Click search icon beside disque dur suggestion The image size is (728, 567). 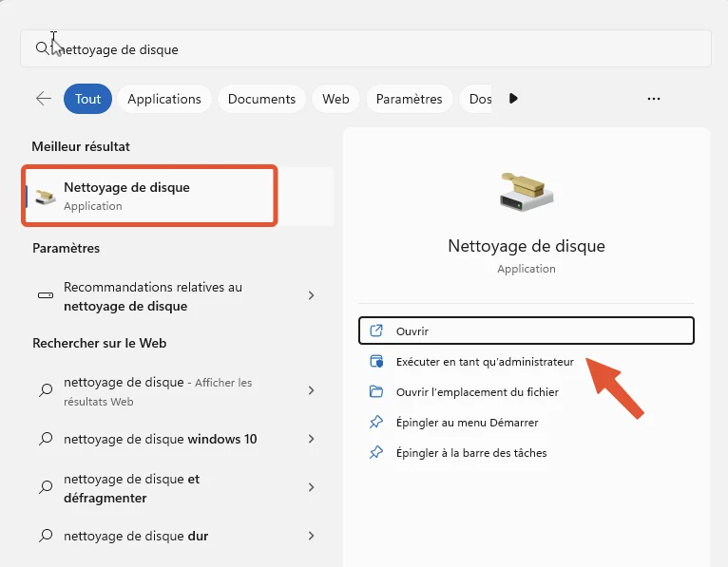tap(46, 536)
